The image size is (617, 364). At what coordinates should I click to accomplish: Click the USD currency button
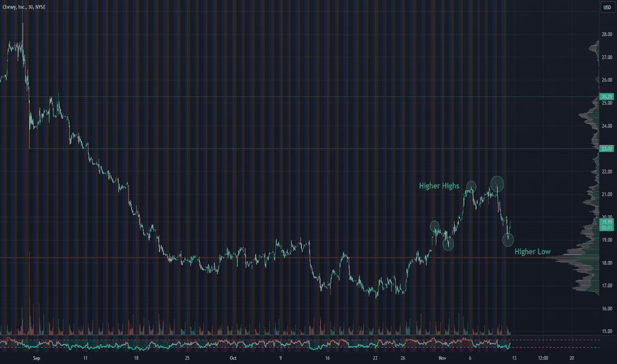pyautogui.click(x=607, y=7)
